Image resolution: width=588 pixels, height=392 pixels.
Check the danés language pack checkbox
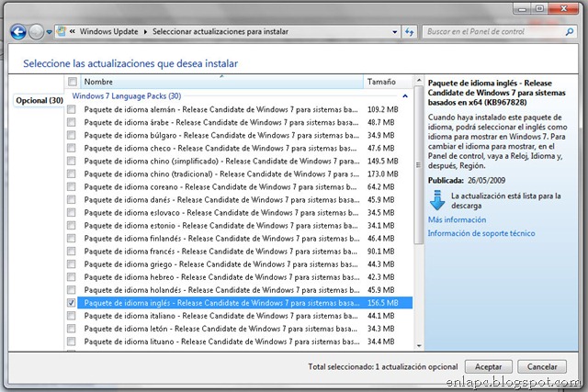[x=72, y=200]
